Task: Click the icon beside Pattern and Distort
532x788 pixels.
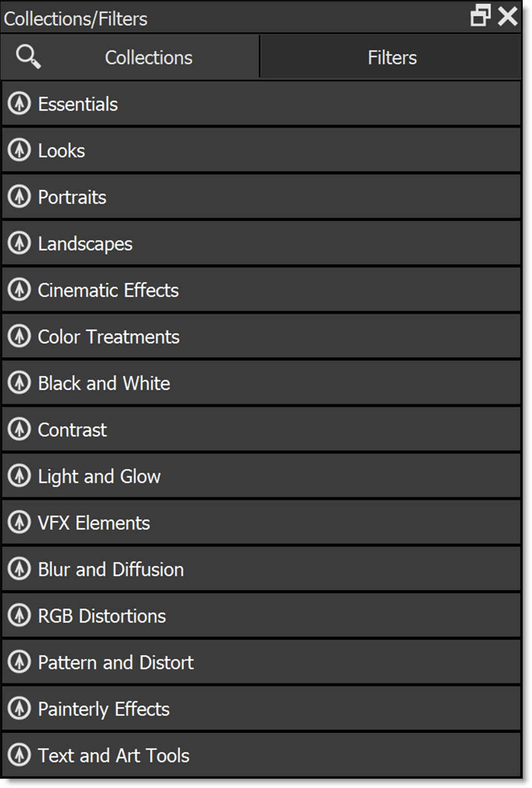Action: pos(20,662)
